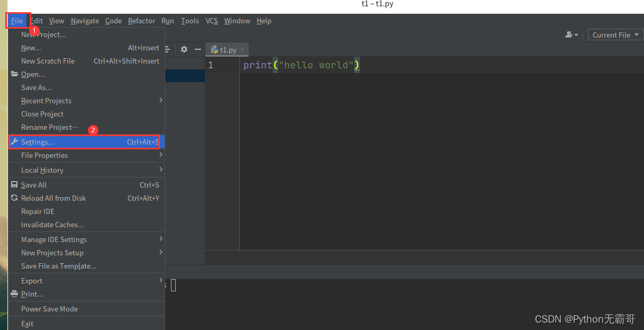
Task: Choose Repair IDE entry
Action: (x=86, y=211)
